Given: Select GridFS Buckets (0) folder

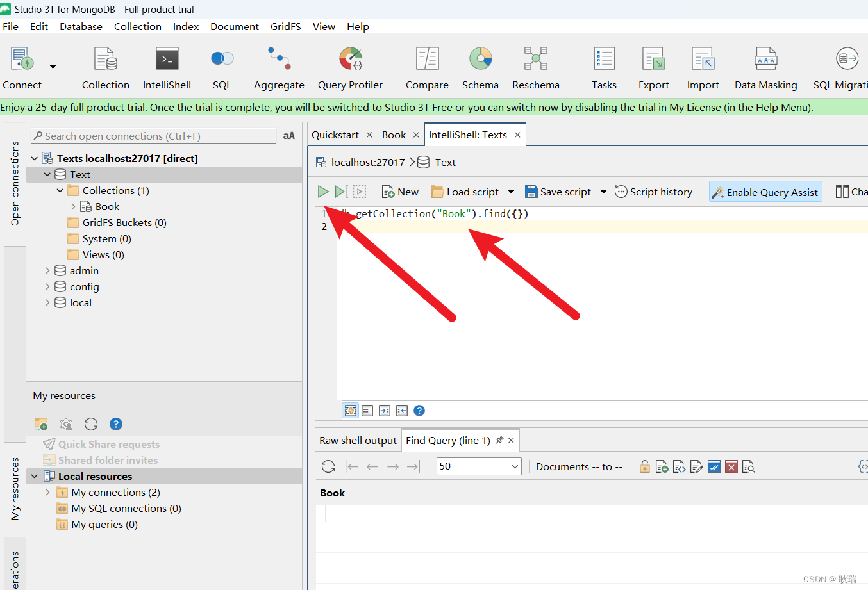Looking at the screenshot, I should pyautogui.click(x=117, y=222).
